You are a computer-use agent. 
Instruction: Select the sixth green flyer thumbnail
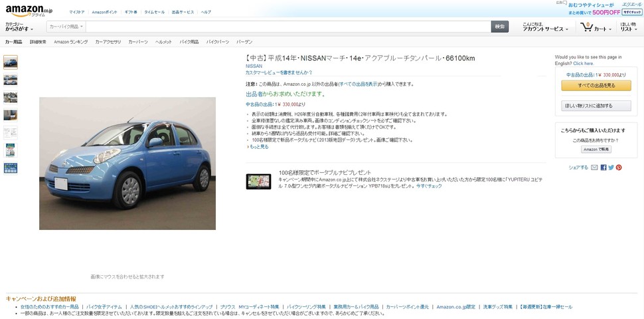[11, 150]
